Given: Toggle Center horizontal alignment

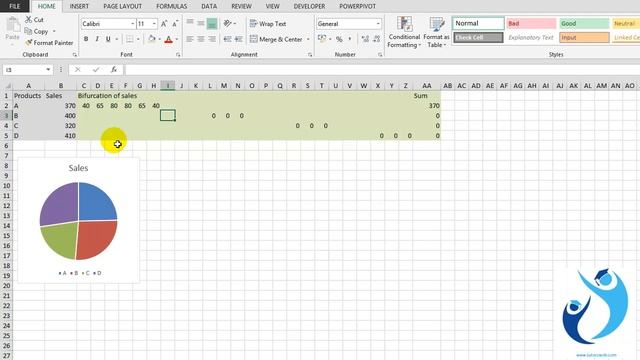Looking at the screenshot, I should [x=201, y=39].
